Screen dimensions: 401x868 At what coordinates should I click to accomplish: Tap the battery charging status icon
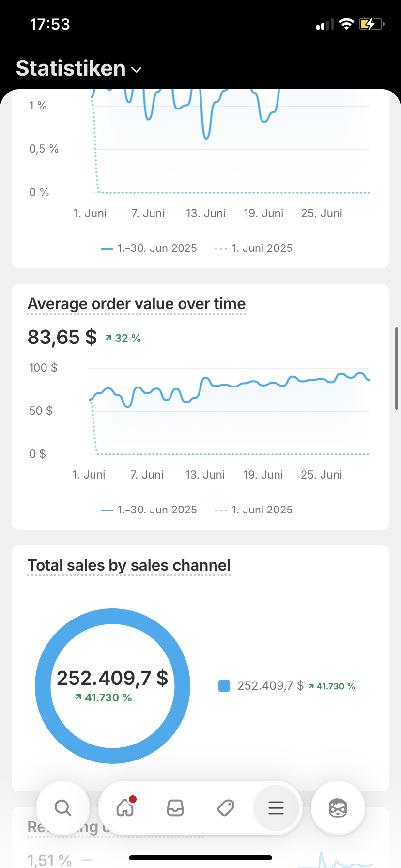tap(371, 24)
